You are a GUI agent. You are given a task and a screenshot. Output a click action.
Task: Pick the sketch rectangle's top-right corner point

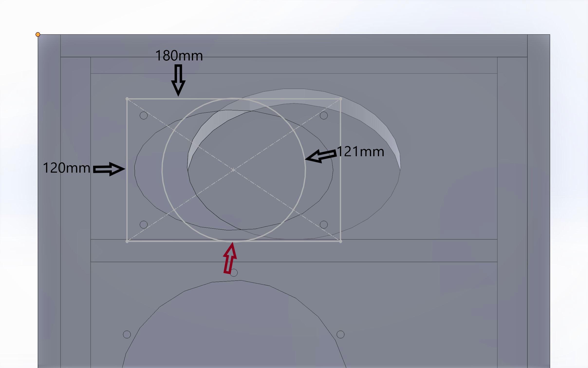[340, 99]
